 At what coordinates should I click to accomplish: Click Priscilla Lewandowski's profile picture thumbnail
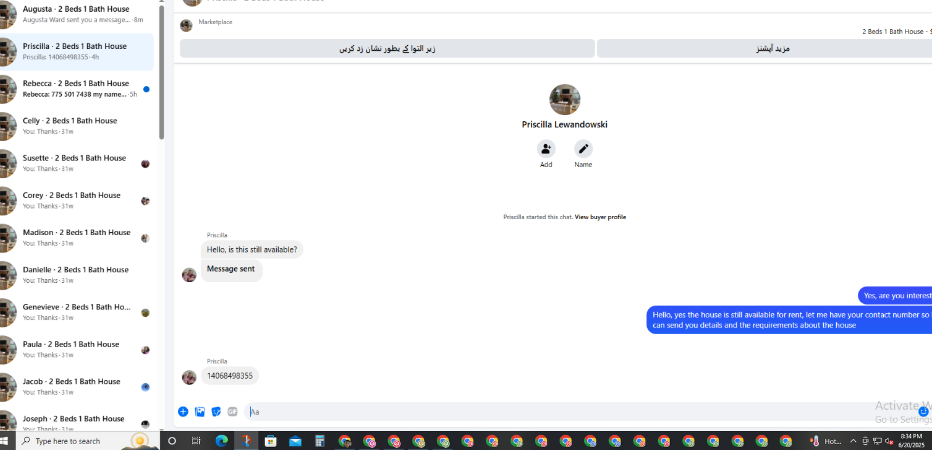(565, 99)
